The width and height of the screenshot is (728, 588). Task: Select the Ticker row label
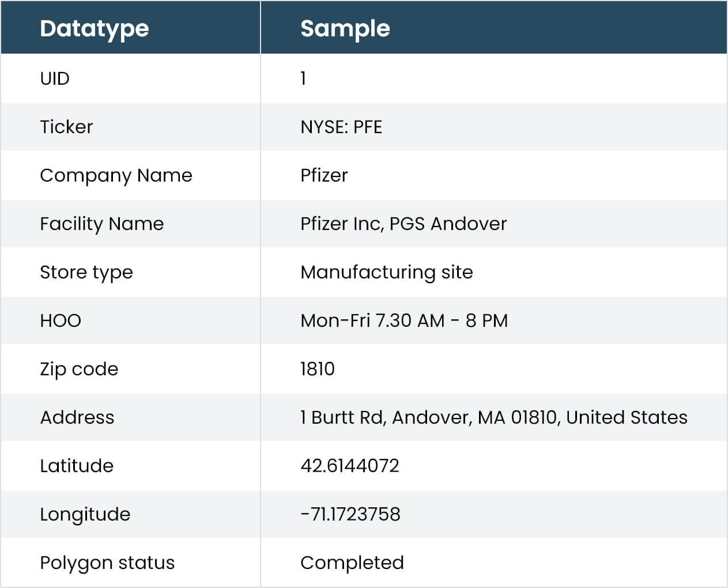(66, 127)
